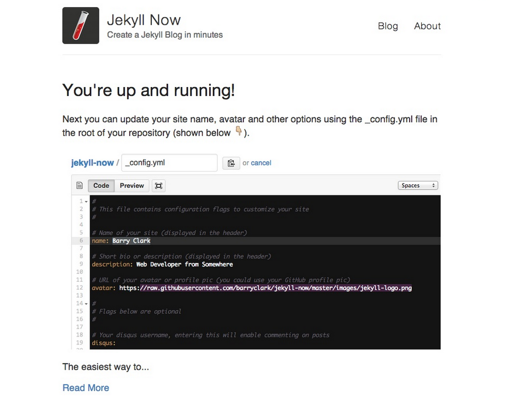Open the You're up and running! post
Image resolution: width=506 pixels, height=420 pixels.
coord(149,90)
